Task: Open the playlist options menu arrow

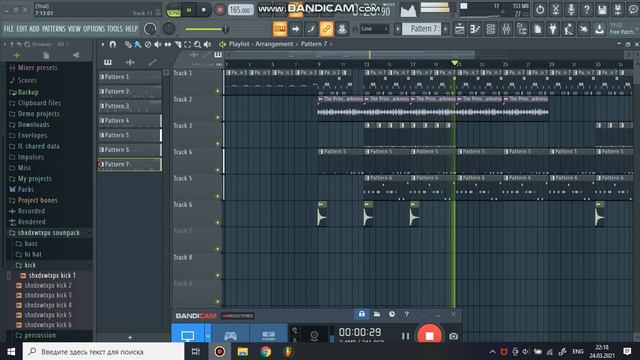Action: click(x=103, y=44)
